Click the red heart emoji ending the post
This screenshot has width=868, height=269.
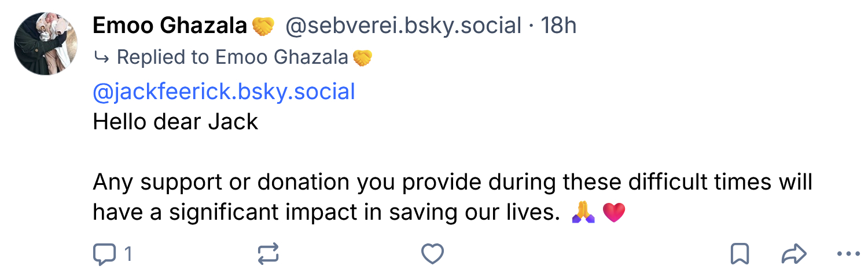614,213
